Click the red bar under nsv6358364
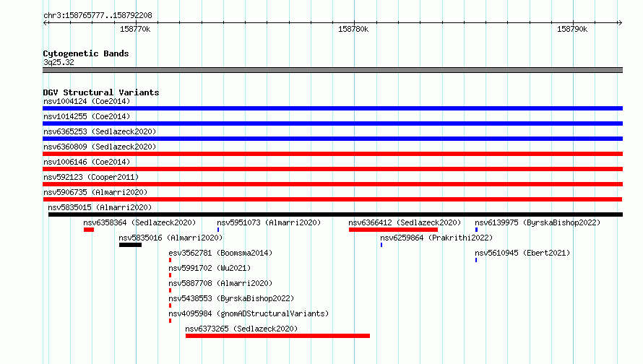The height and width of the screenshot is (364, 643). coord(89,230)
